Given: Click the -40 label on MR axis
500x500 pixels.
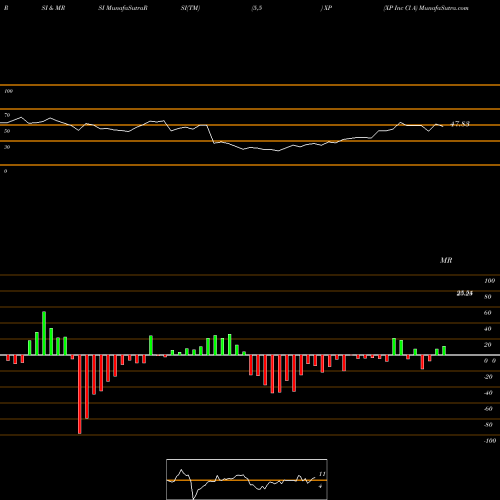Looking at the screenshot, I should tap(488, 393).
